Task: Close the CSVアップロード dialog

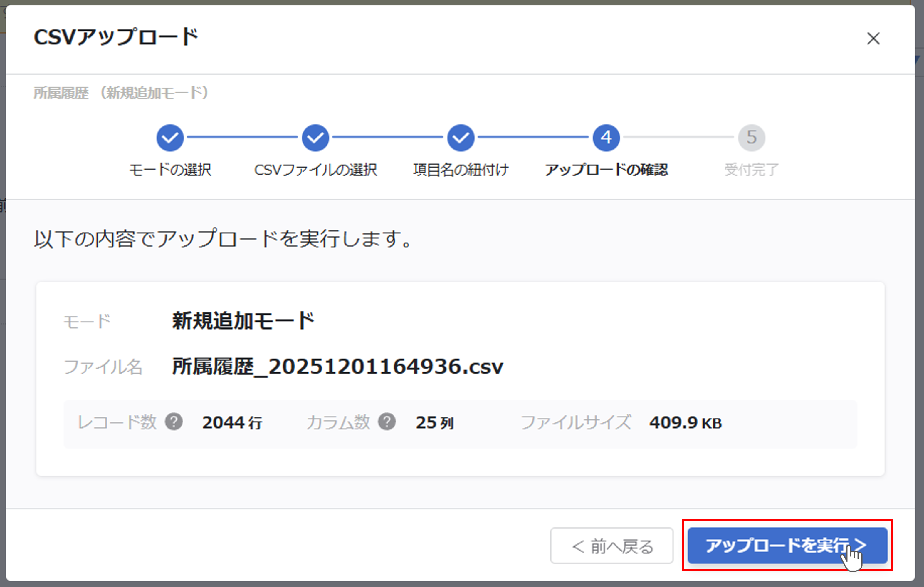Action: click(x=873, y=39)
